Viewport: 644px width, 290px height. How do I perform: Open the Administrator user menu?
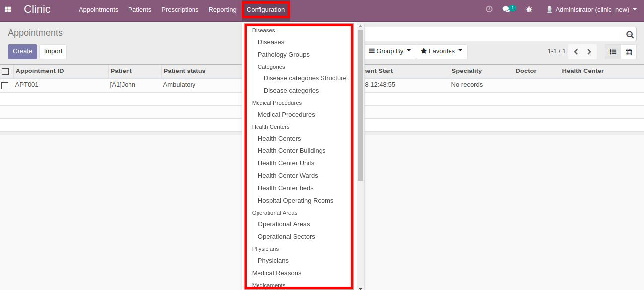(x=591, y=9)
